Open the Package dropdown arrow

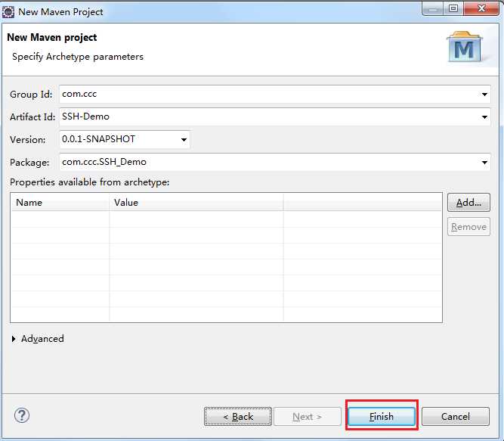point(484,163)
